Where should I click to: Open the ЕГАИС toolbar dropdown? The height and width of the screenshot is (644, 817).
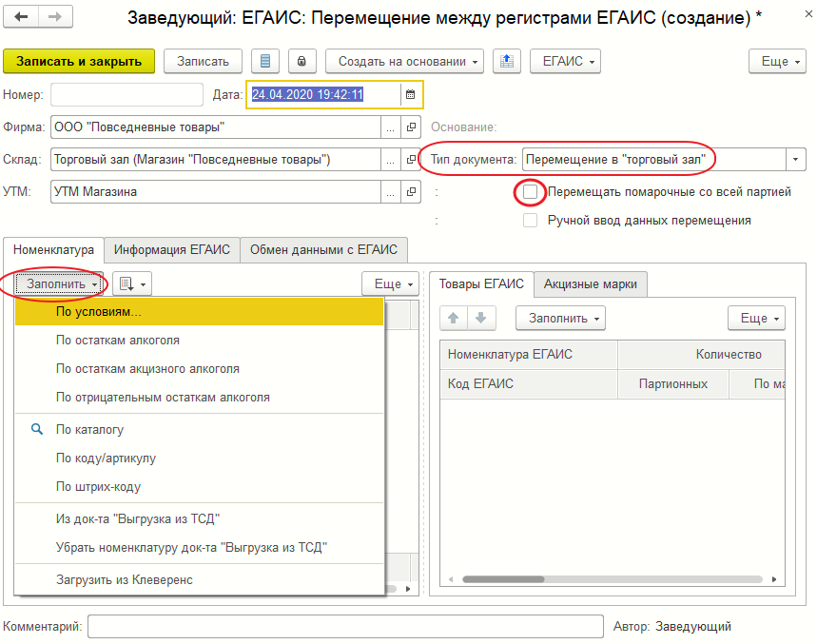pyautogui.click(x=565, y=61)
